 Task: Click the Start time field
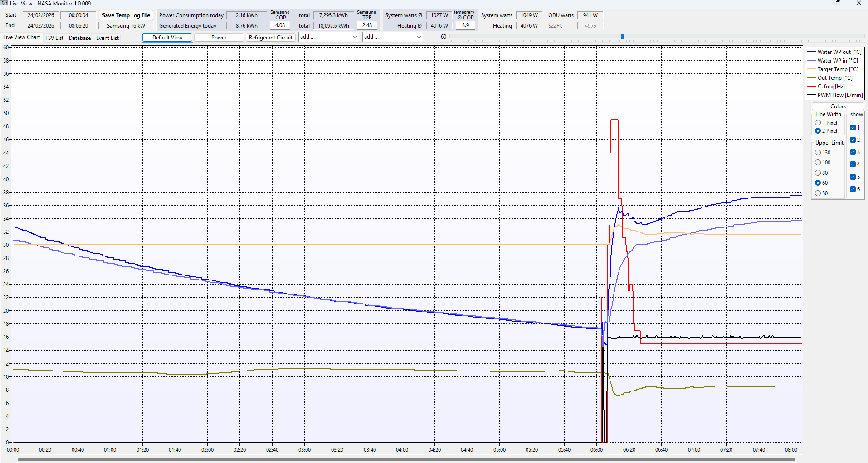tap(78, 15)
